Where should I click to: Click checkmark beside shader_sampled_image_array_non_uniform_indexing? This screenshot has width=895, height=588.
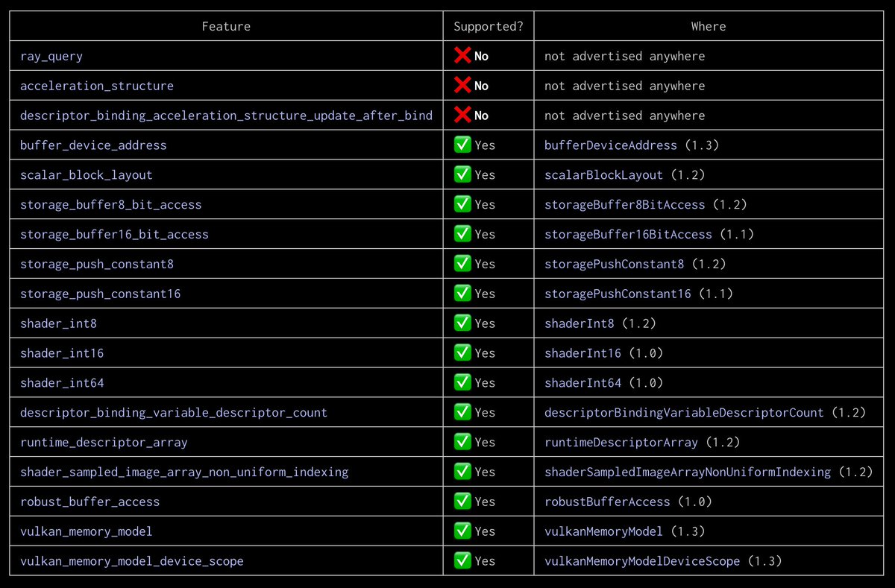(462, 471)
